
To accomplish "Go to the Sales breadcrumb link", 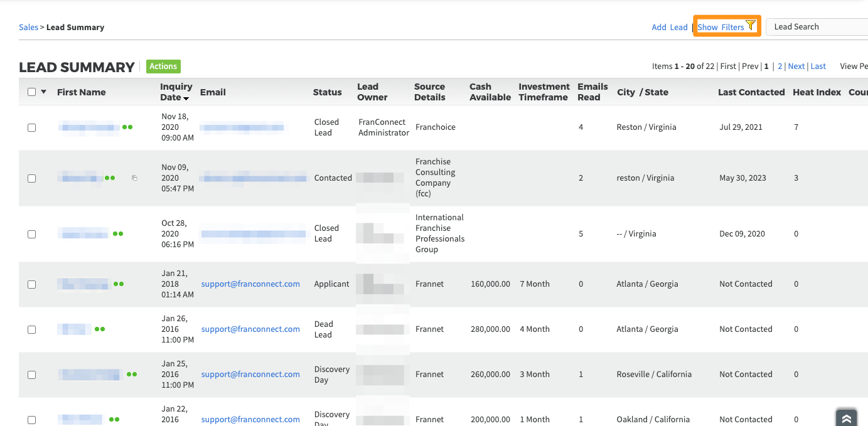I will (x=28, y=28).
